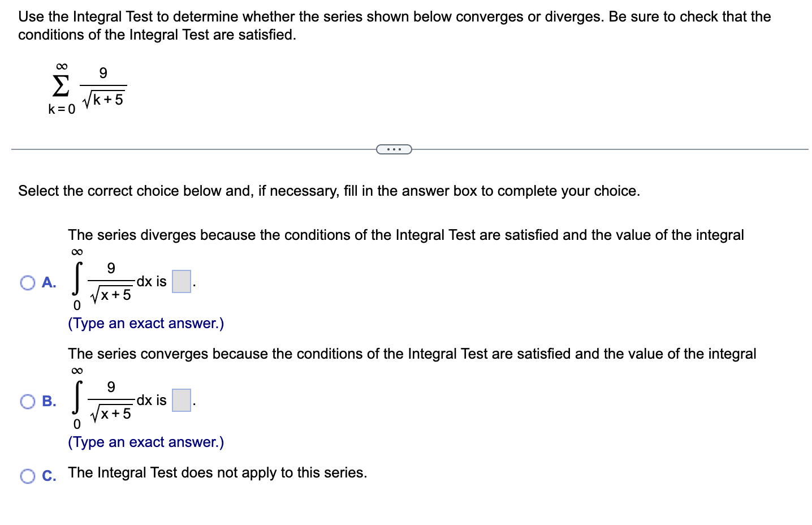
Task: Click the text 'The Integral Test does not apply'
Action: pos(217,472)
